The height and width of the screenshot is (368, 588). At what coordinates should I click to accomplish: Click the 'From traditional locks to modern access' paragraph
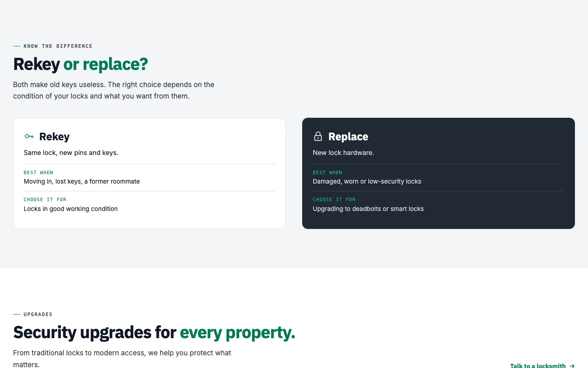click(x=122, y=359)
